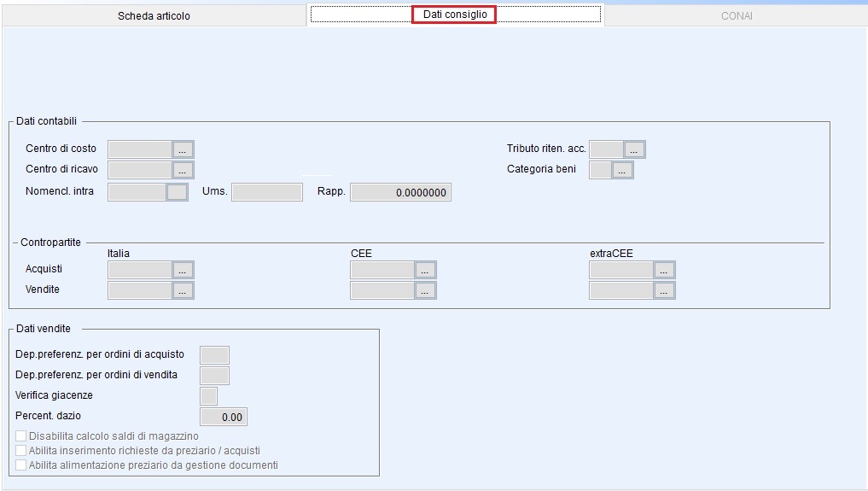Open Vendite extraCEE contropartita lookup
Screen dimensions: 868x491
tap(664, 290)
